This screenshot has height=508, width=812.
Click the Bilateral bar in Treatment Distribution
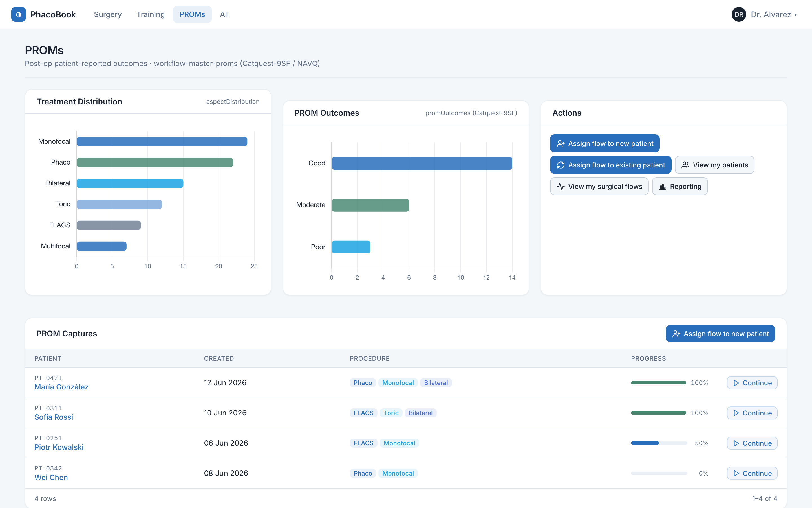pos(130,183)
